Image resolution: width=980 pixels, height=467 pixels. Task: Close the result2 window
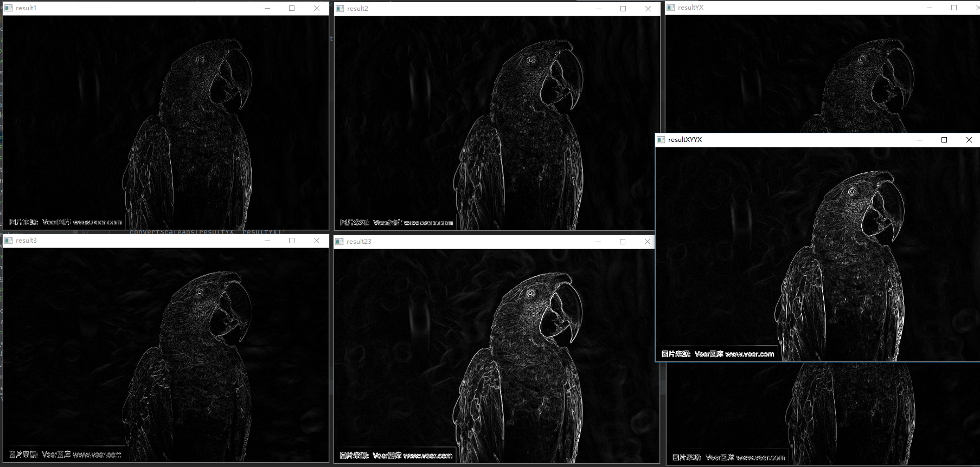point(648,9)
